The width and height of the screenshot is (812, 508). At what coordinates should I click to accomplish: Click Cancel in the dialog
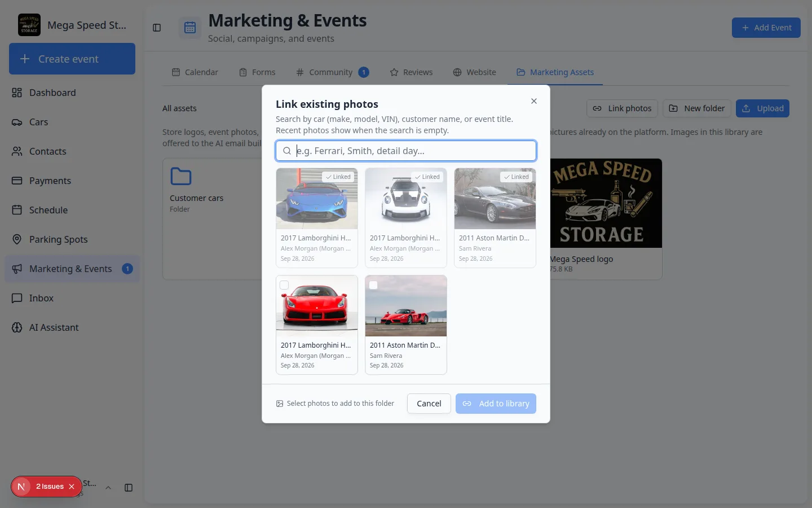[429, 404]
